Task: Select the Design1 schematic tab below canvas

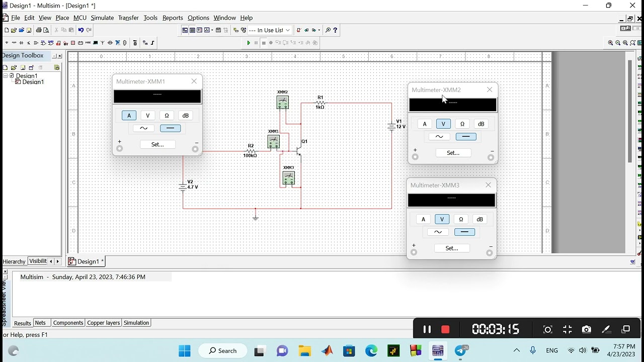Action: pos(86,261)
